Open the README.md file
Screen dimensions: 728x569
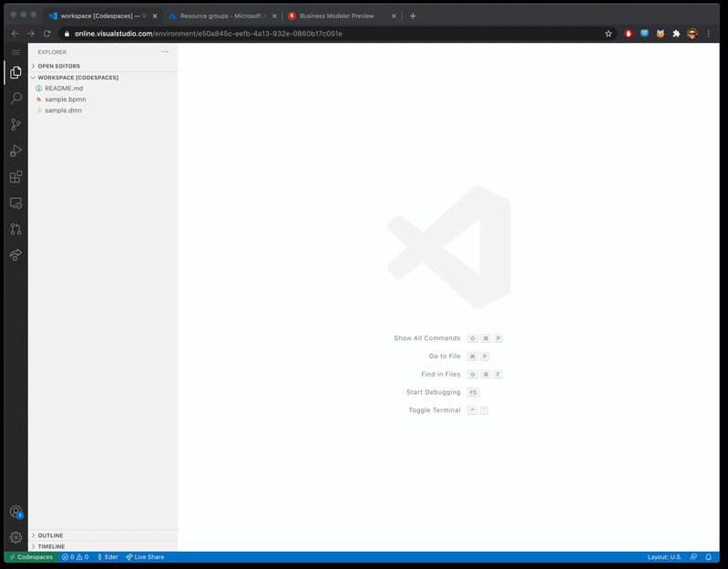click(x=64, y=88)
